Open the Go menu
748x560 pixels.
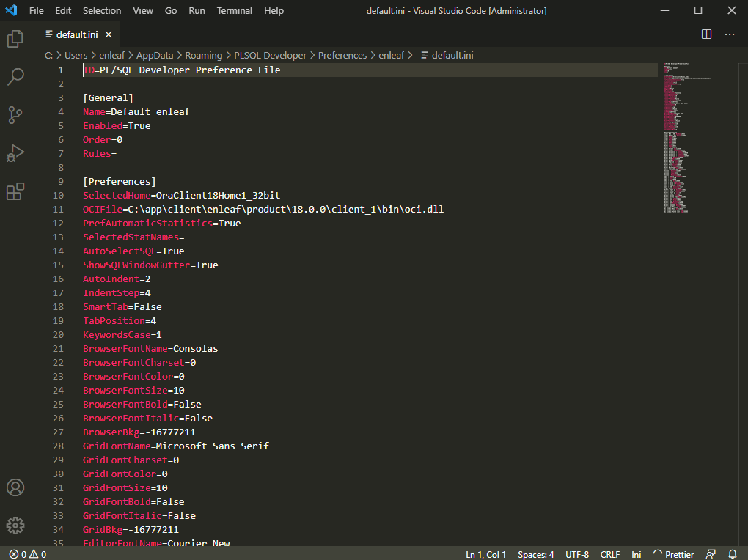pos(171,10)
